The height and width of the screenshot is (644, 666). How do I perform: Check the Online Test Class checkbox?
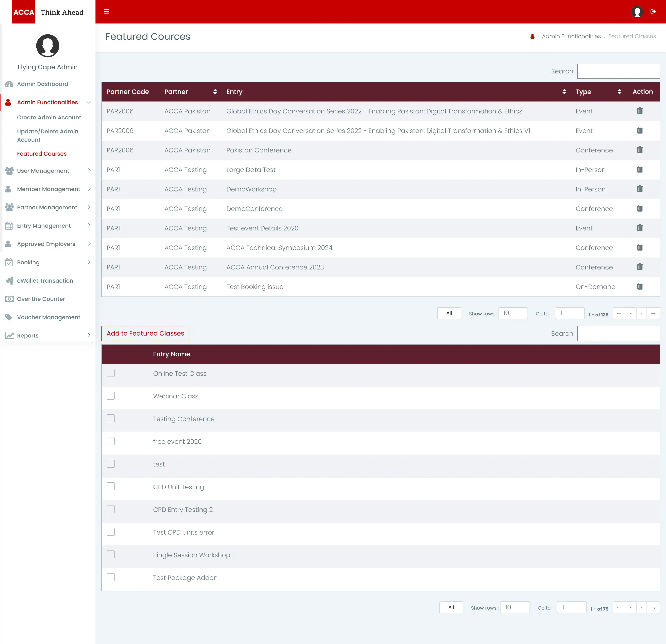click(110, 373)
